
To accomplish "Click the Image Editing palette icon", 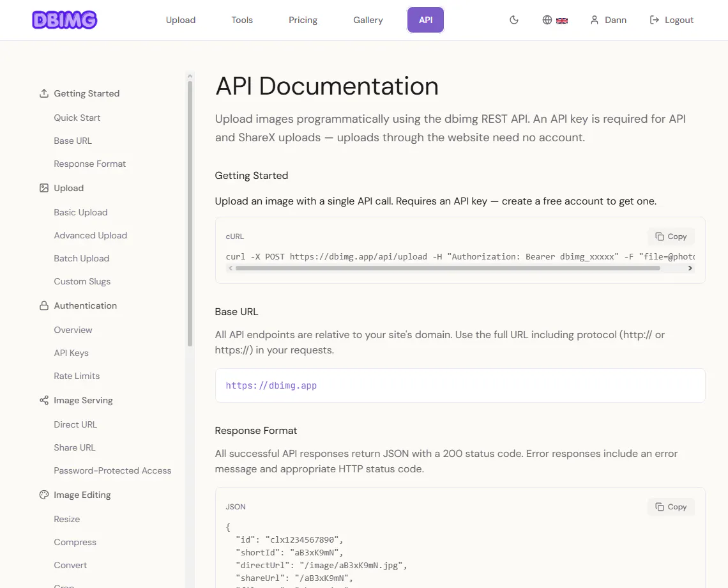I will pos(44,495).
